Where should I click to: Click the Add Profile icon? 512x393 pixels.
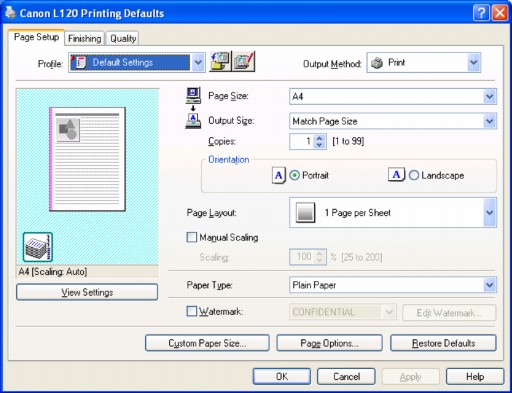220,62
